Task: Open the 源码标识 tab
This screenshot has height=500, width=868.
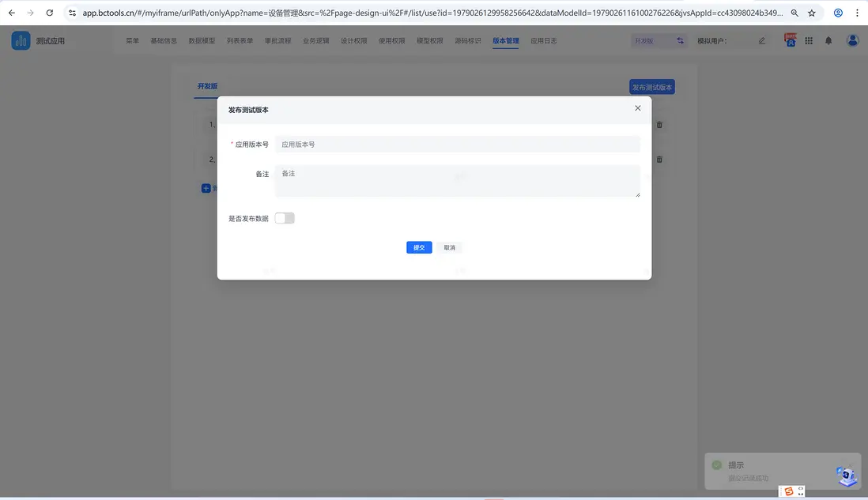Action: tap(468, 40)
